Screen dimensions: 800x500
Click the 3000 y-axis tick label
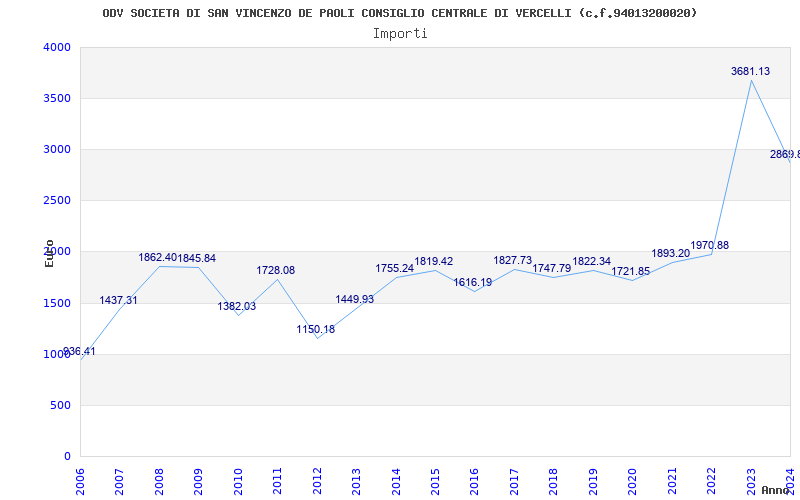pos(57,149)
